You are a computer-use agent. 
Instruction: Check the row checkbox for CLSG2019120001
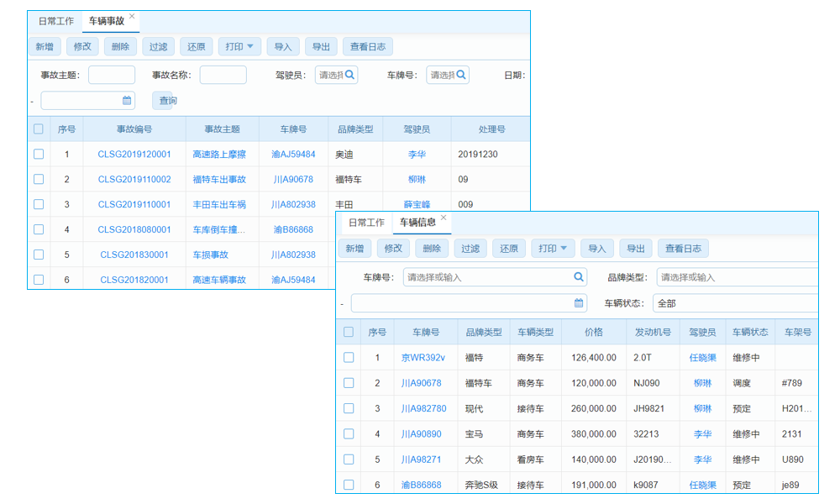click(x=37, y=154)
